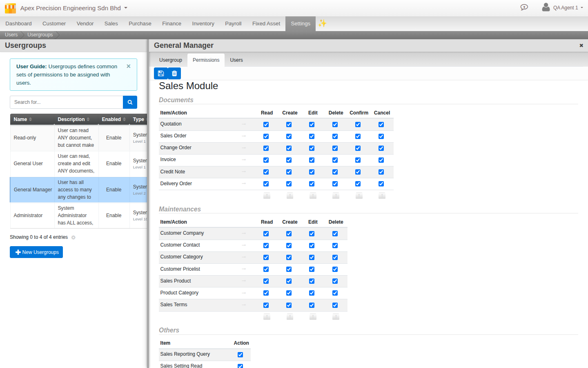Image resolution: width=588 pixels, height=368 pixels.
Task: Uncheck Delivery Order Edit permission
Action: pos(312,184)
